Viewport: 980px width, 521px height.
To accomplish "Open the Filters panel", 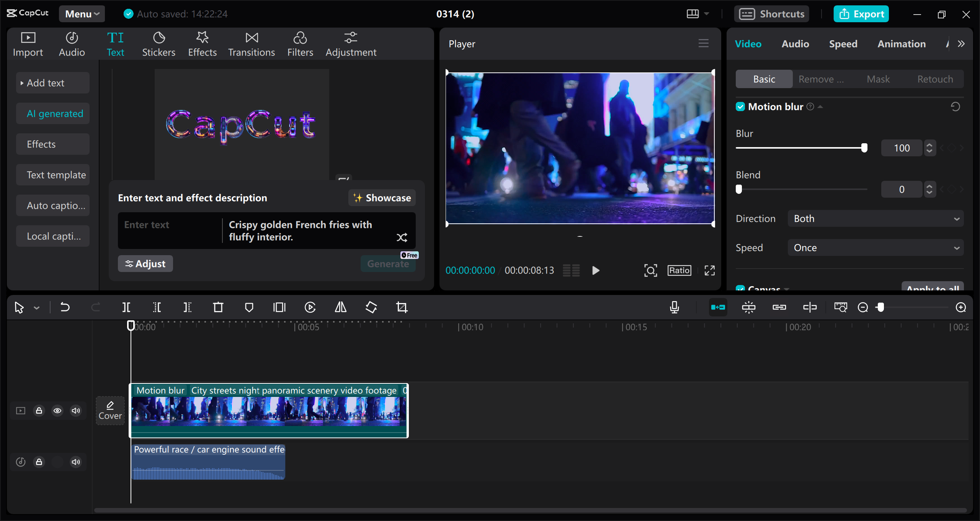I will (300, 43).
